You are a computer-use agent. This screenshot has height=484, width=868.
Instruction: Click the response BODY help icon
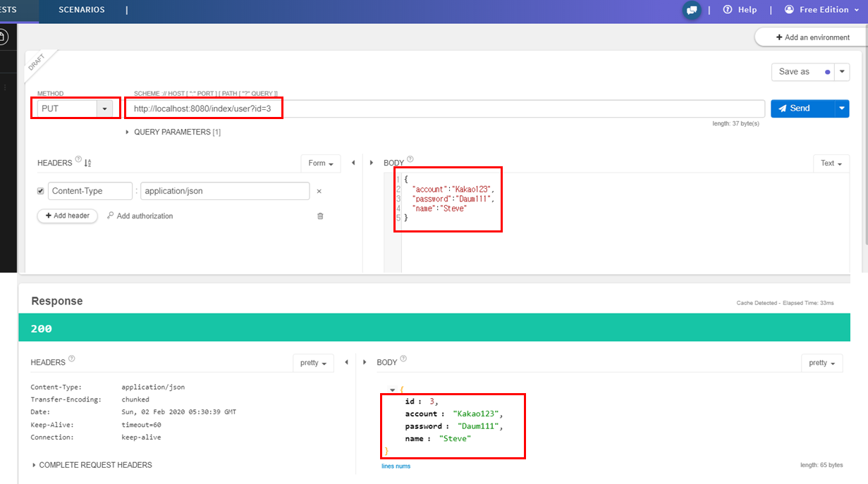pos(403,359)
